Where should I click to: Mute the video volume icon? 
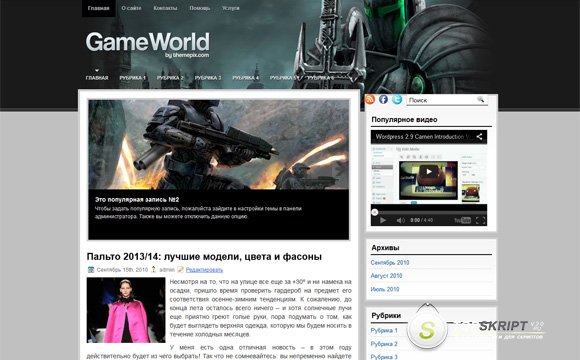[x=401, y=221]
